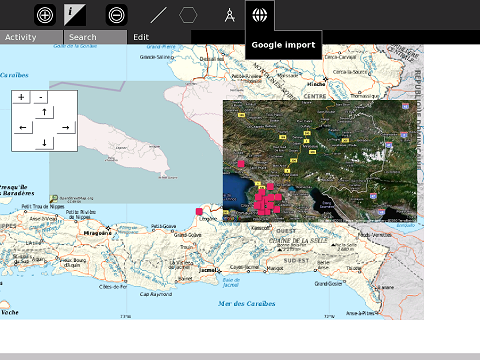
Task: Click the zoom in magnifier toolbar icon
Action: [x=45, y=15]
